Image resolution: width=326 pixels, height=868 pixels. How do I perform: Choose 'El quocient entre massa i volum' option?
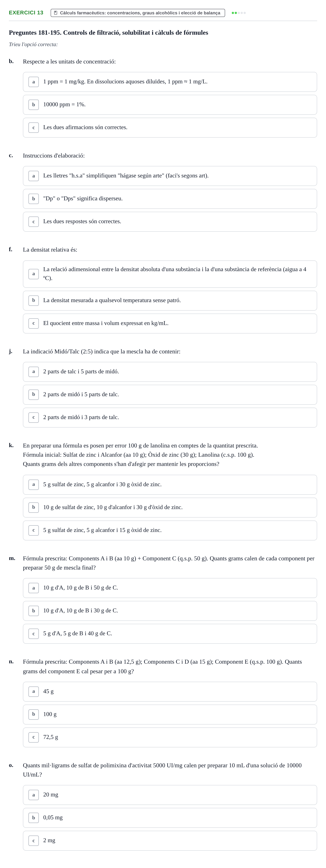(x=170, y=324)
